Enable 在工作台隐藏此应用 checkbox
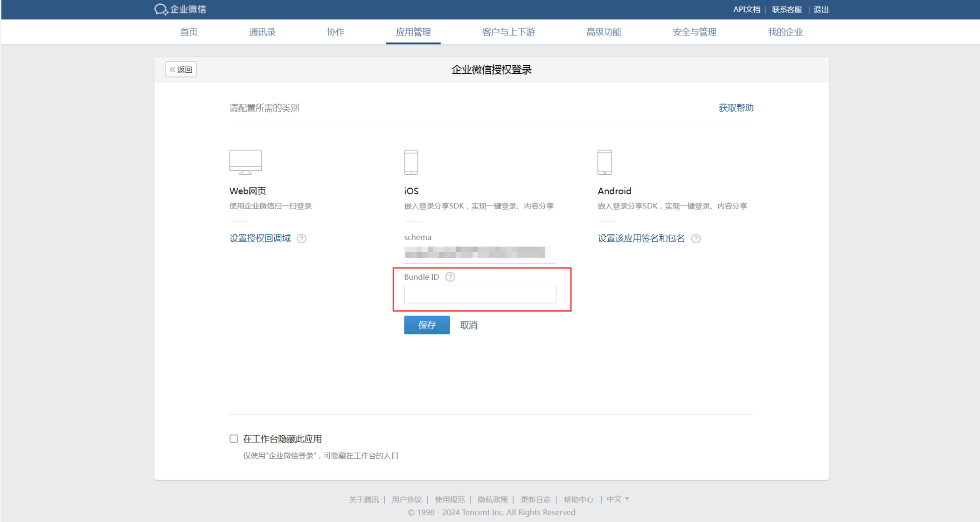 coord(234,439)
